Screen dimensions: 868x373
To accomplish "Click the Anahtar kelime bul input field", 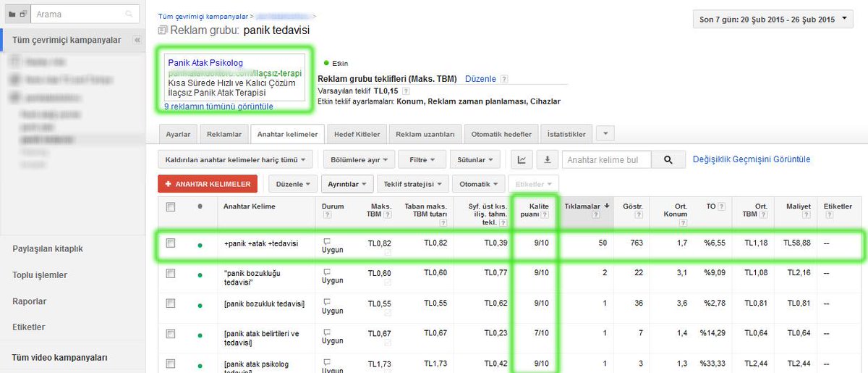I will coord(606,159).
